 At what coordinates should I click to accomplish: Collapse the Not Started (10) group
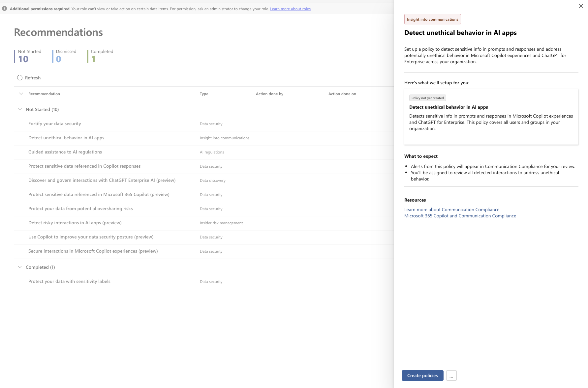tap(20, 109)
